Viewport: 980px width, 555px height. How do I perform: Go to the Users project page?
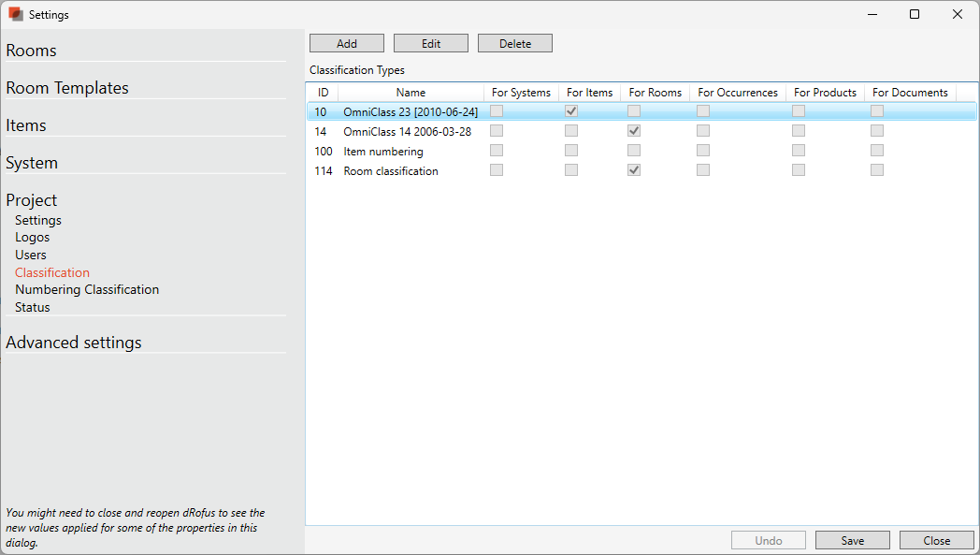coord(31,255)
